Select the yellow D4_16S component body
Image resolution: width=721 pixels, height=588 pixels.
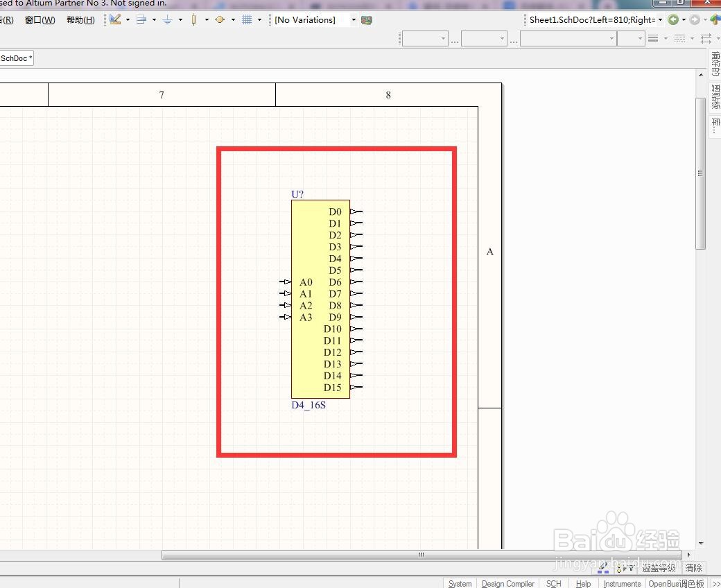pos(320,300)
